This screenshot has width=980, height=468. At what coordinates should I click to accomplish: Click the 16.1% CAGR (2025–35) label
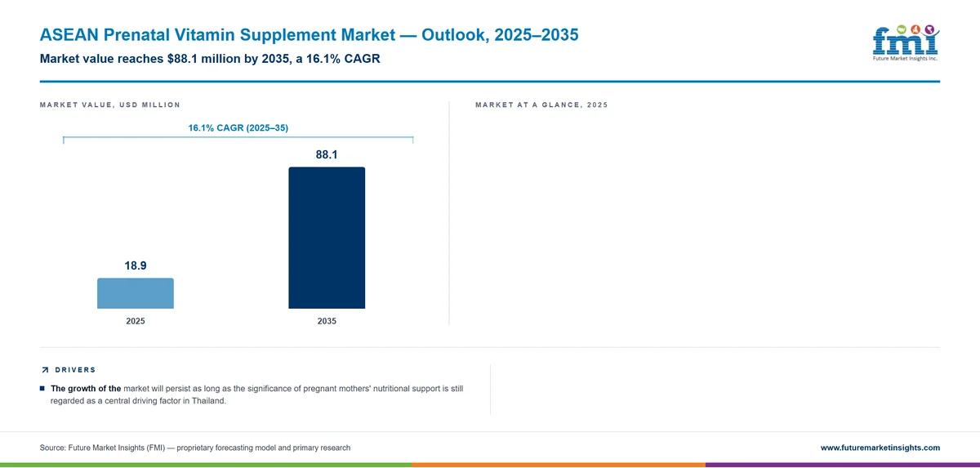pos(238,128)
